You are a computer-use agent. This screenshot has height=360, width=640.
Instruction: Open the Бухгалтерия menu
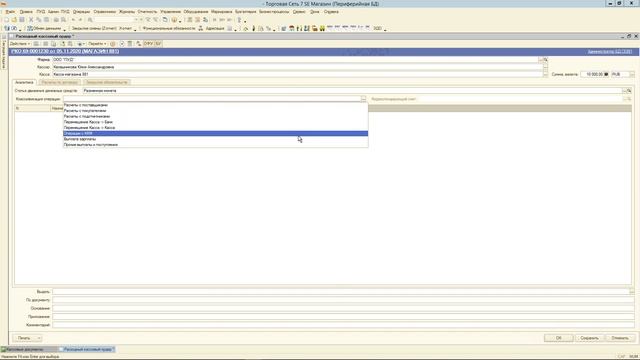[245, 12]
